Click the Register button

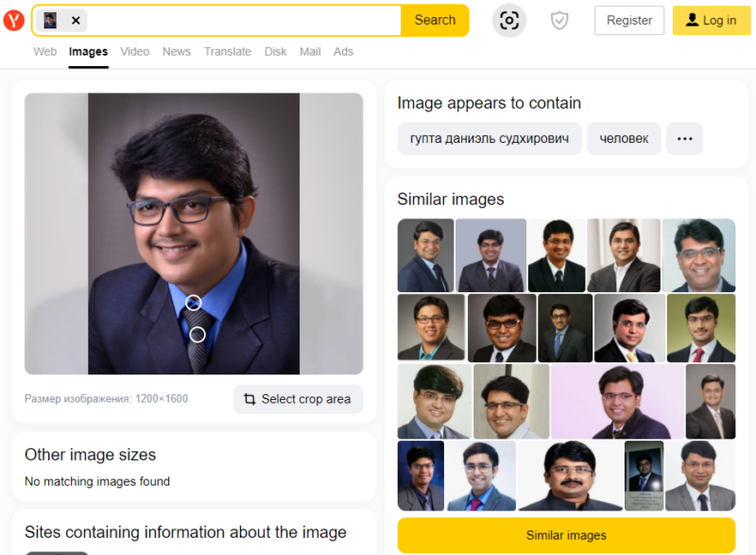[628, 20]
